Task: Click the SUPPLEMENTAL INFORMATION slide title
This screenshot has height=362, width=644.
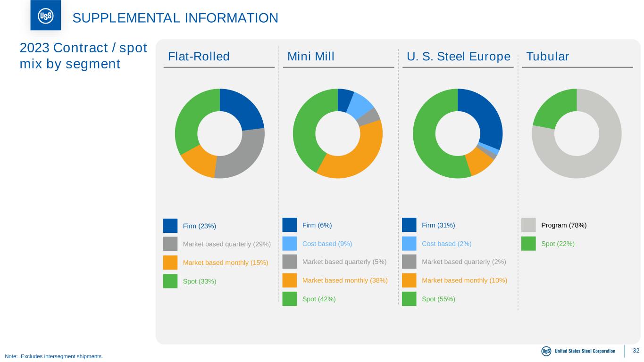Action: coord(175,18)
